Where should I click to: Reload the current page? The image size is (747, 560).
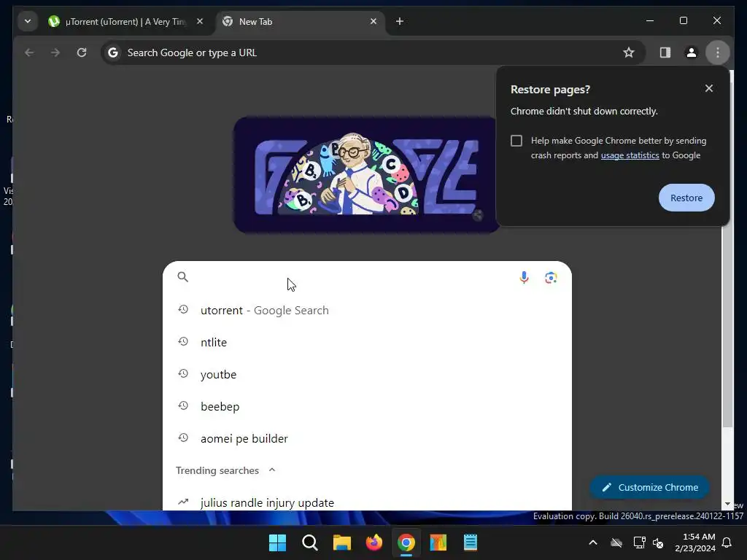tap(82, 52)
